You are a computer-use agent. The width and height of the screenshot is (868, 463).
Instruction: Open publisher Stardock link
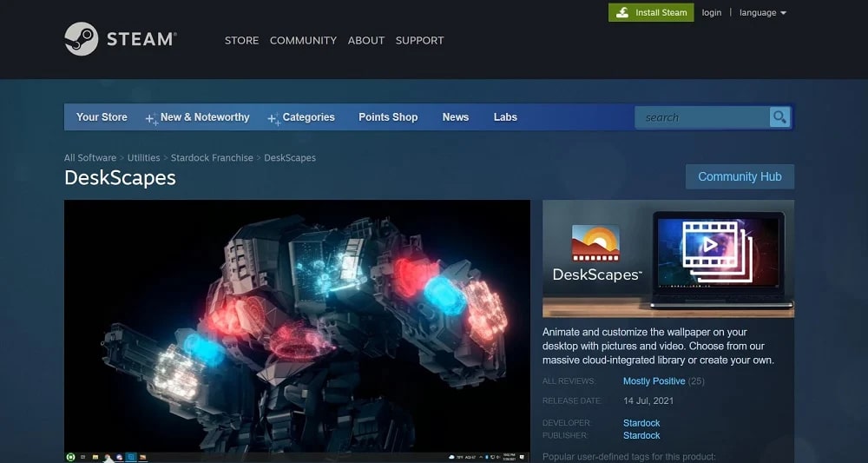point(641,435)
